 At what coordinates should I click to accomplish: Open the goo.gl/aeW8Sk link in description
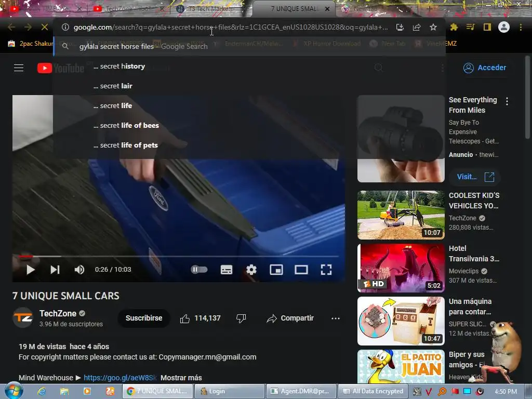[120, 378]
